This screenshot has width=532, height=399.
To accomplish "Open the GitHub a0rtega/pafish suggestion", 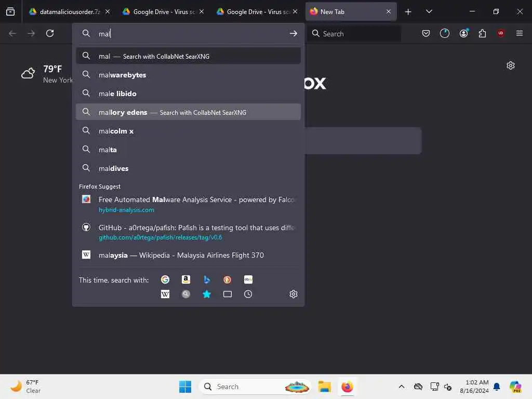I will click(x=188, y=232).
